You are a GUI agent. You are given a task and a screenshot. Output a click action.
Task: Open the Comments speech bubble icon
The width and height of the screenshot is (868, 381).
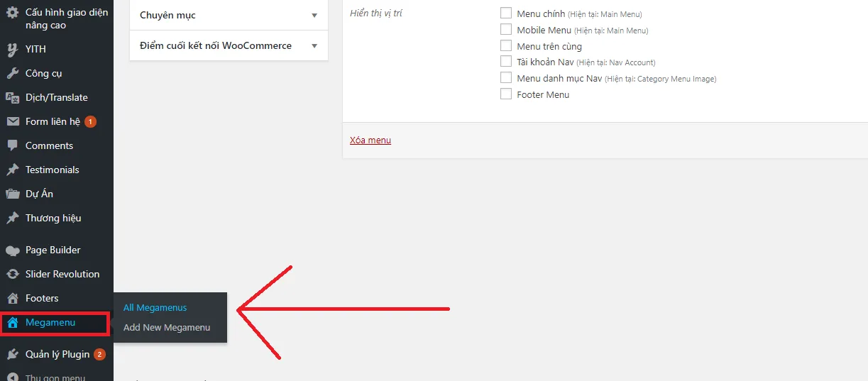click(x=12, y=145)
